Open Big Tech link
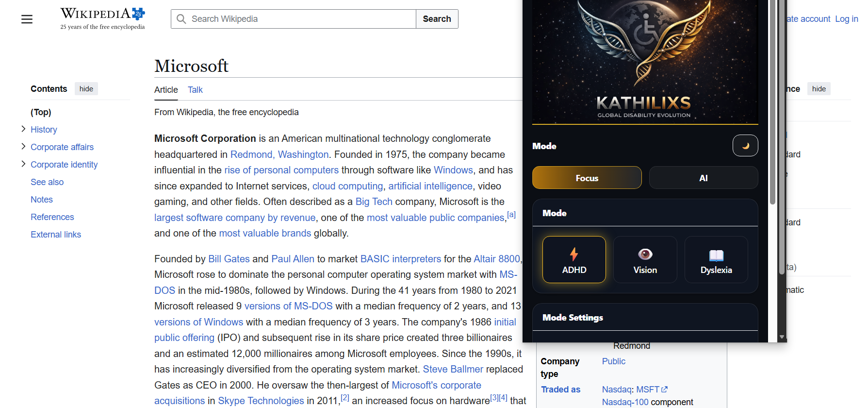This screenshot has height=408, width=868. 374,202
